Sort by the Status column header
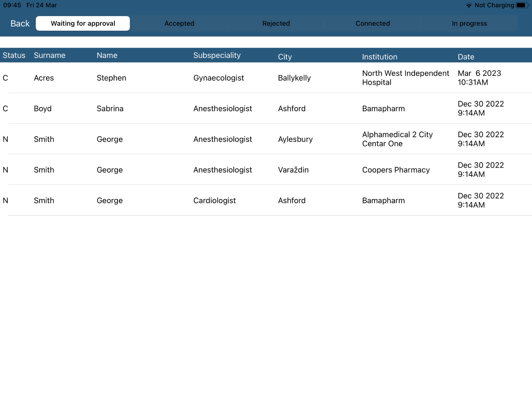The width and height of the screenshot is (532, 399). click(x=14, y=55)
